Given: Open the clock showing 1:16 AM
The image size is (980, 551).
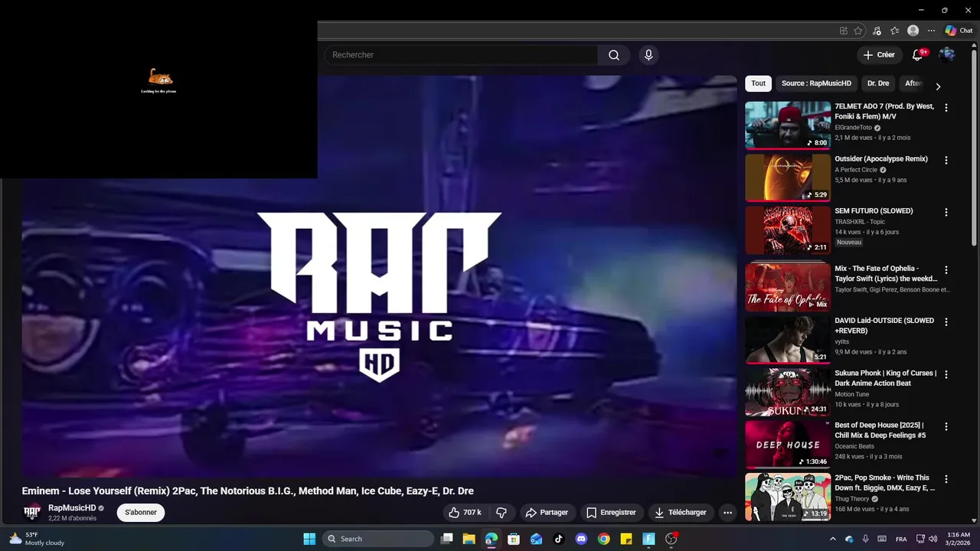Looking at the screenshot, I should coord(959,539).
